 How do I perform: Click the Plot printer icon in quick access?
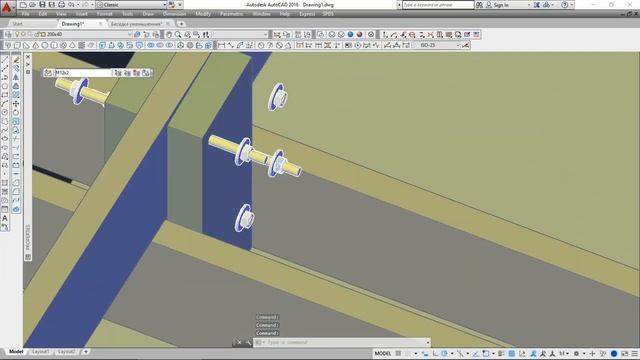pyautogui.click(x=61, y=5)
